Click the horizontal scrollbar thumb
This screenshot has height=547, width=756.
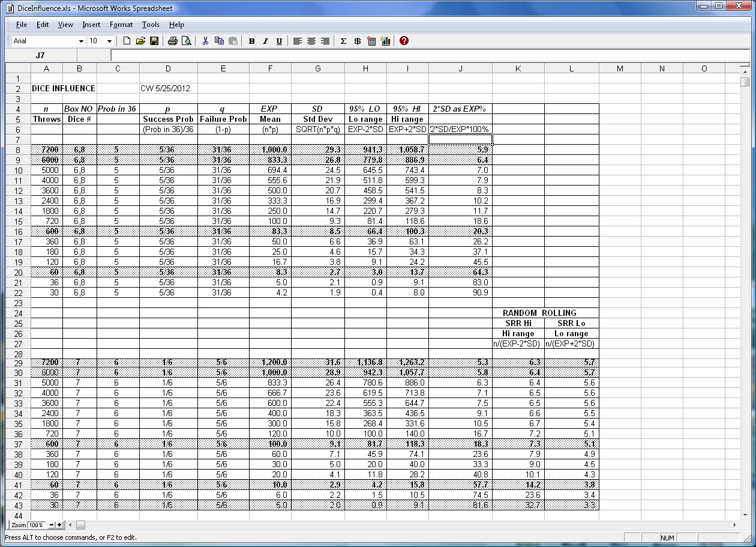coord(80,525)
